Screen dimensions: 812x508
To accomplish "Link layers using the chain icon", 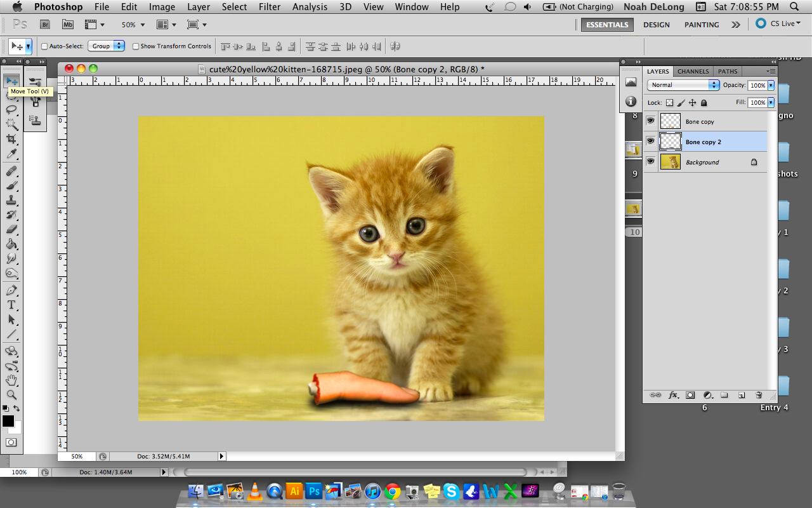I will coord(656,395).
